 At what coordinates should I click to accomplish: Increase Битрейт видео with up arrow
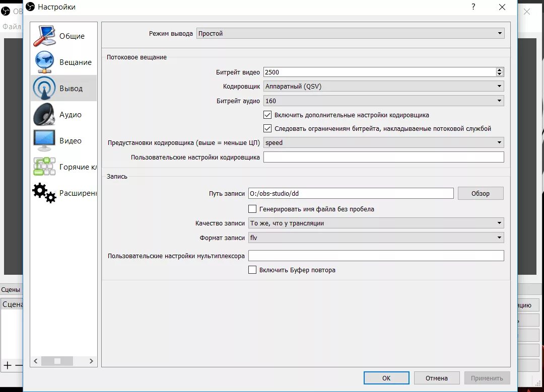[499, 70]
